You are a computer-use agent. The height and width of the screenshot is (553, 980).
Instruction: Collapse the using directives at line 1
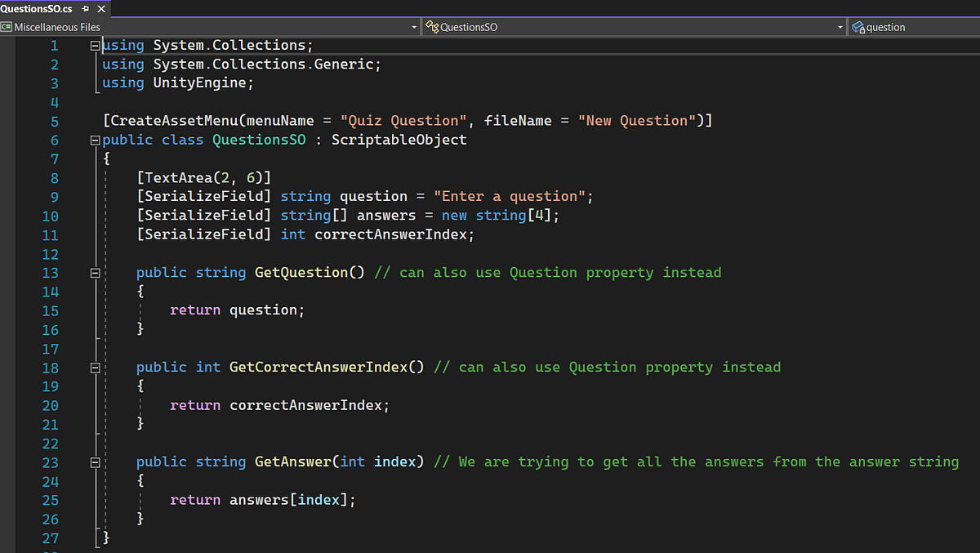(x=95, y=45)
